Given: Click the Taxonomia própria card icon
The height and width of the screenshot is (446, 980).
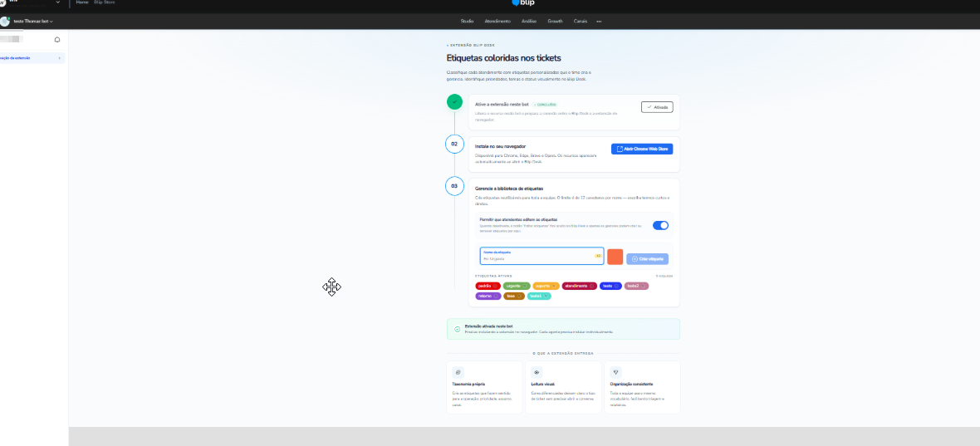Looking at the screenshot, I should (458, 372).
